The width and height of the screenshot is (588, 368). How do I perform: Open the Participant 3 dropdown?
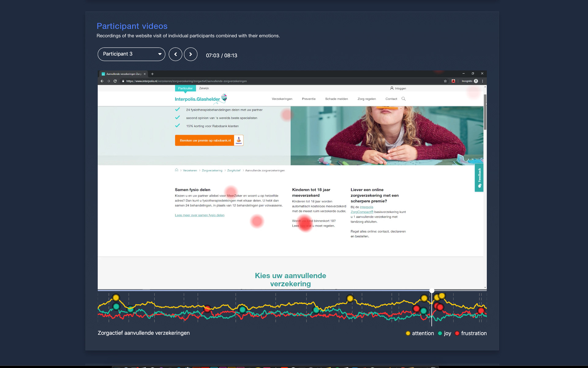(x=131, y=54)
